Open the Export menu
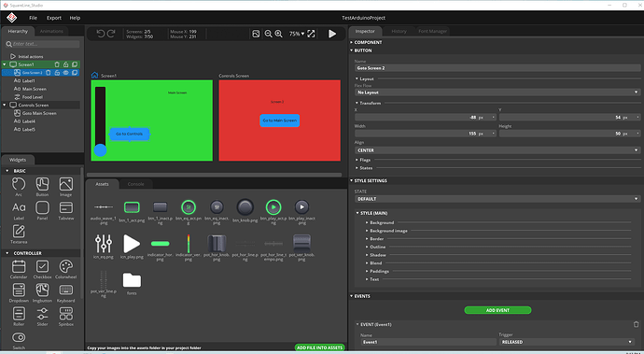The width and height of the screenshot is (644, 354). tap(54, 18)
